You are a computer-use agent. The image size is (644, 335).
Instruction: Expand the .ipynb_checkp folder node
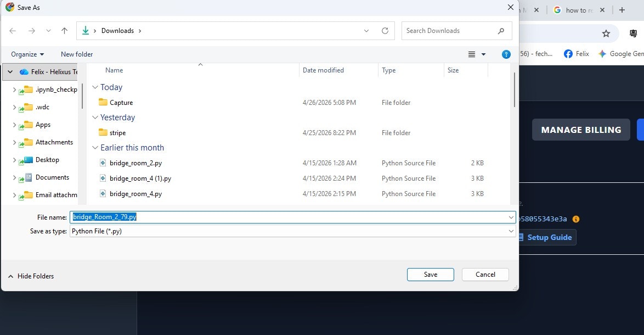[x=14, y=90]
